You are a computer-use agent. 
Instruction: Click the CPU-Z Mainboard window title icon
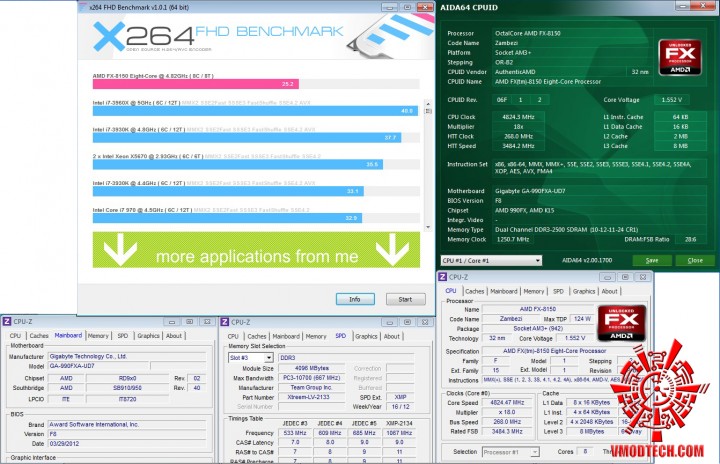[x=7, y=322]
